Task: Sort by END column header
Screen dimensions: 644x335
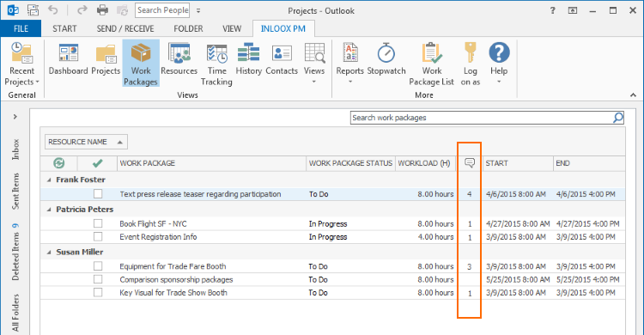Action: click(x=589, y=163)
